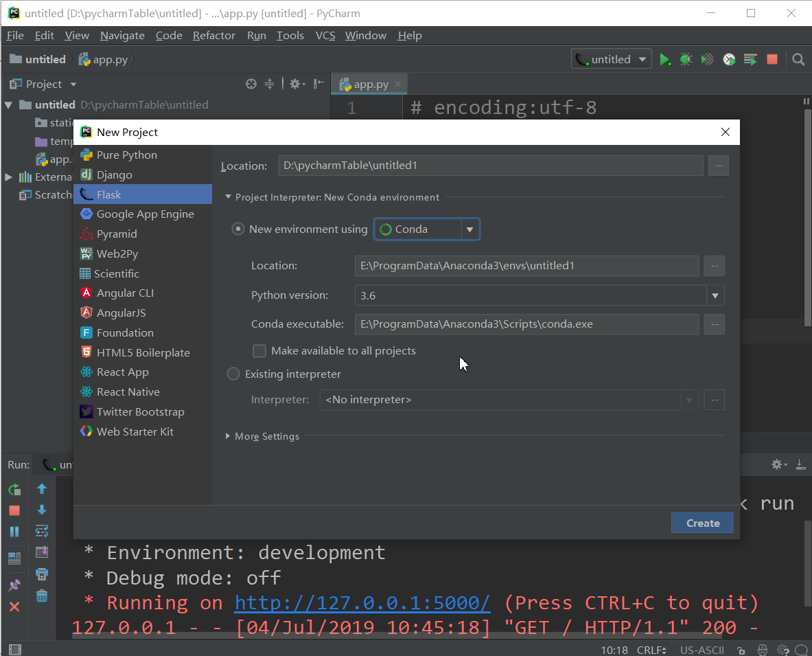The image size is (812, 656).
Task: Collapse all in Project panel
Action: pyautogui.click(x=269, y=84)
